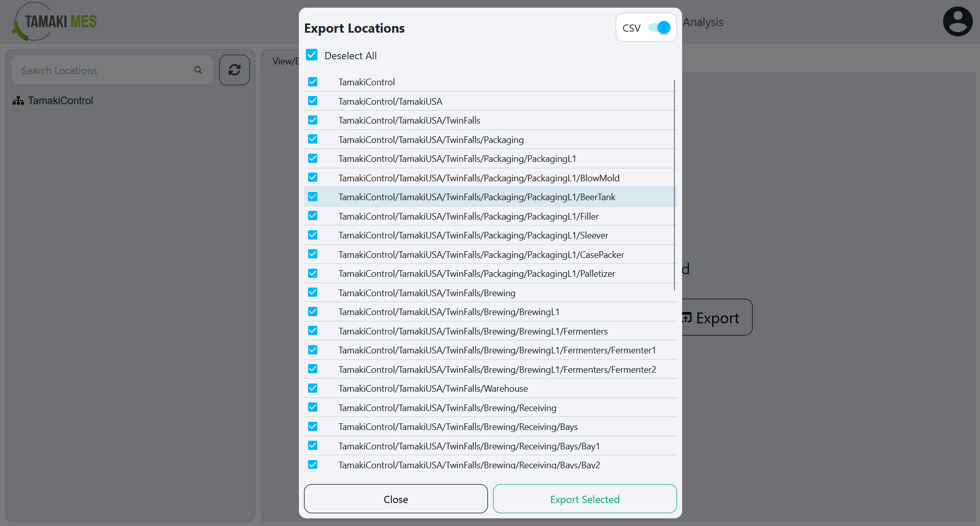
Task: Click the hierarchy icon beside TamakiControl
Action: click(18, 101)
